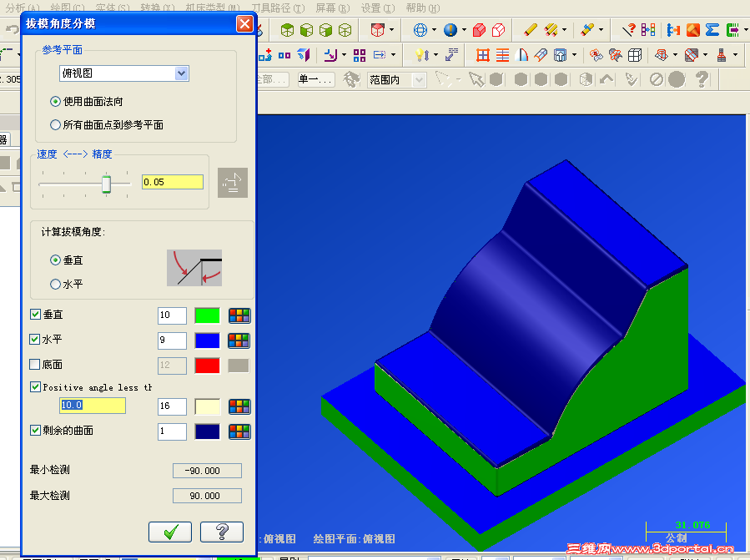Open the 帮助(H) menu
The image size is (750, 560).
[x=423, y=8]
